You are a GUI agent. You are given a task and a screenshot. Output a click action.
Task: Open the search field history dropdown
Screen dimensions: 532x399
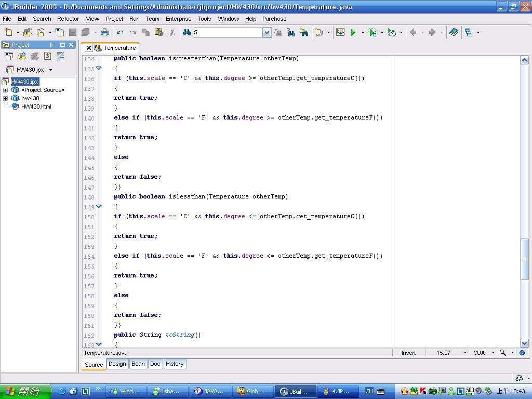[267, 33]
